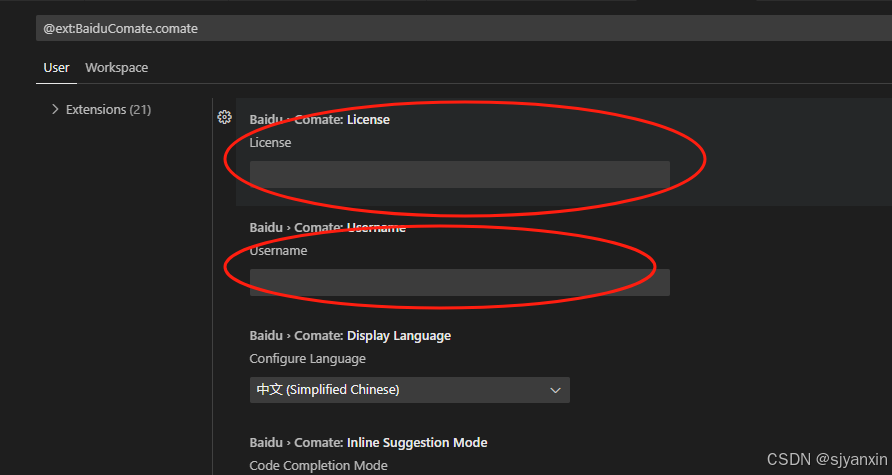892x475 pixels.
Task: Open the Display Language dropdown
Action: click(410, 390)
